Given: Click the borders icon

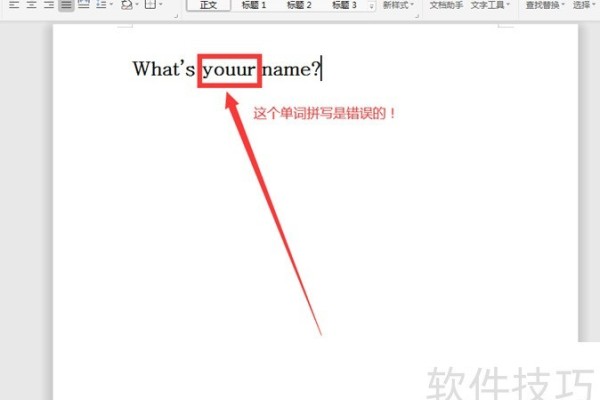Looking at the screenshot, I should tap(150, 5).
